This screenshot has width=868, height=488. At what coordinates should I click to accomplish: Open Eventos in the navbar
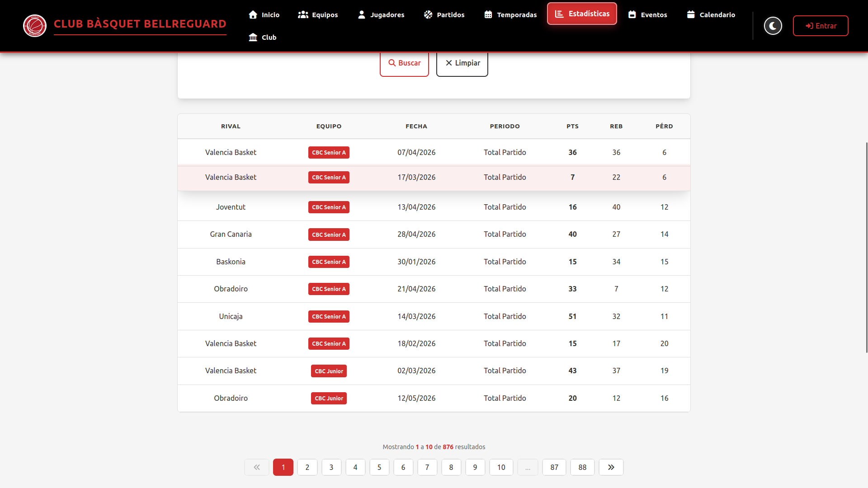[647, 15]
